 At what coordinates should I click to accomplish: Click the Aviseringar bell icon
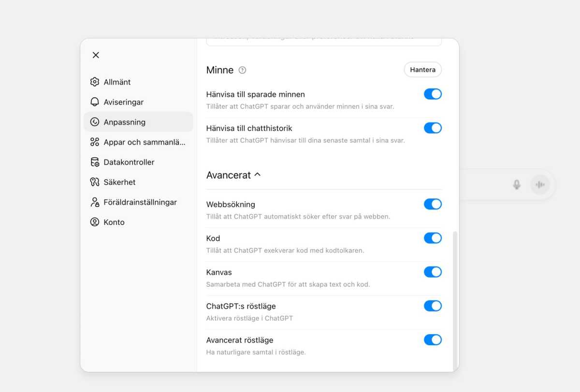[95, 102]
